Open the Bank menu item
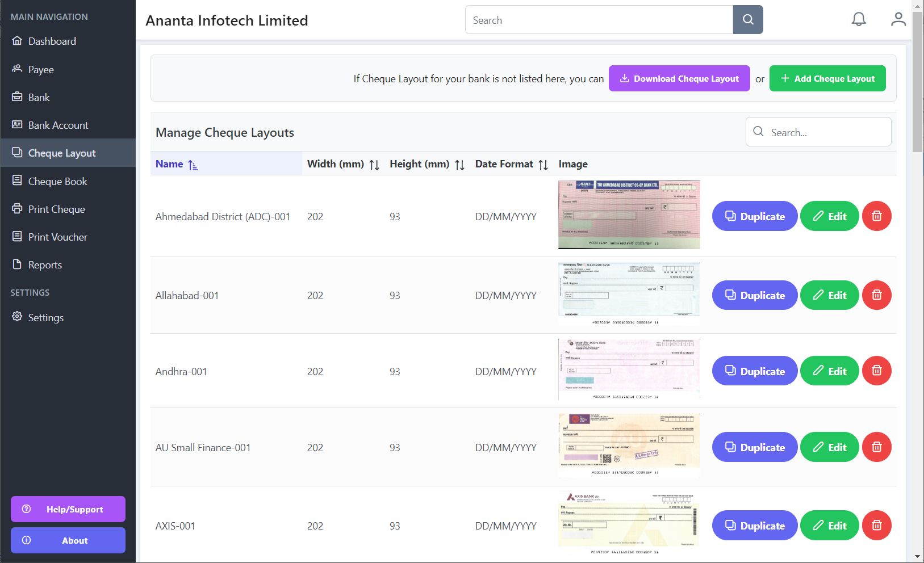924x563 pixels. [x=68, y=97]
